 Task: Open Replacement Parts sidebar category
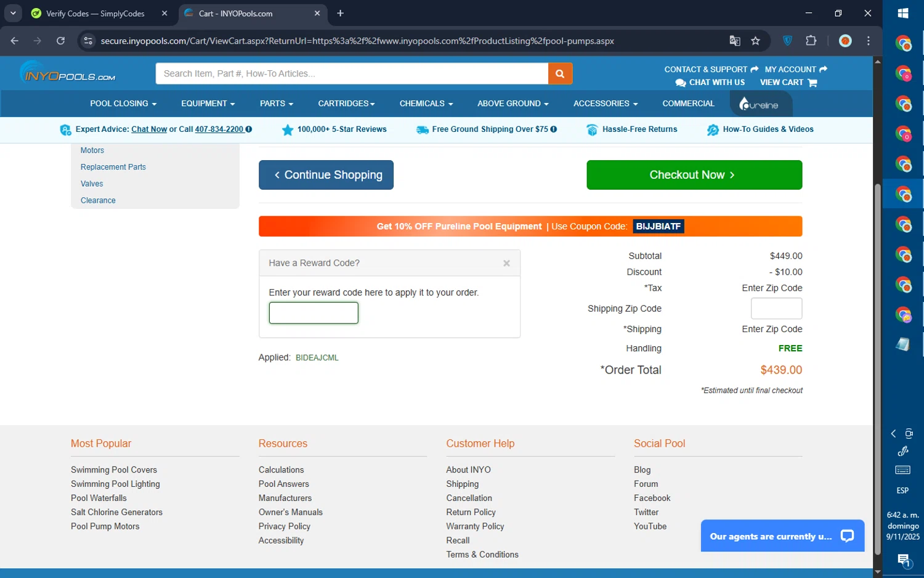click(113, 167)
